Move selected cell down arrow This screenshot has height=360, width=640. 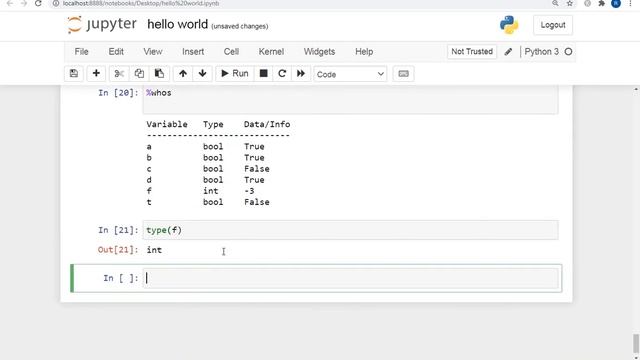(202, 73)
